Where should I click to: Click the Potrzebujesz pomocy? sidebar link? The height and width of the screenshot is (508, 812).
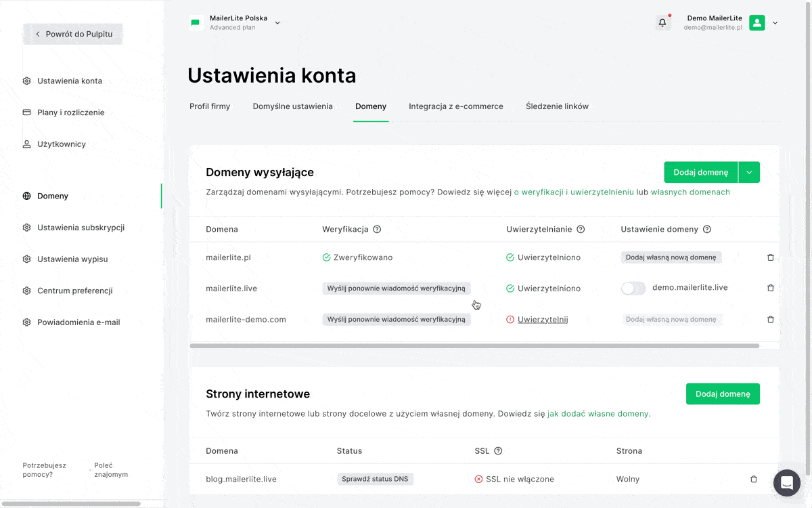45,470
